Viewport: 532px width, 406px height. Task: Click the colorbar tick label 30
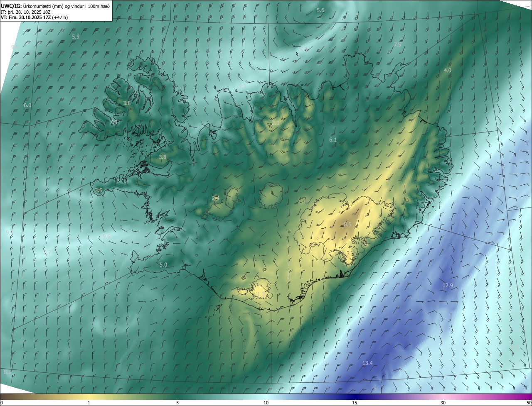pyautogui.click(x=443, y=403)
